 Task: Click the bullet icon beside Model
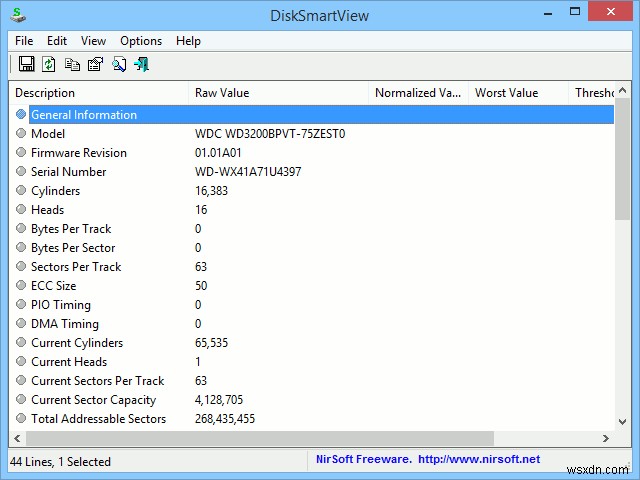tap(21, 133)
